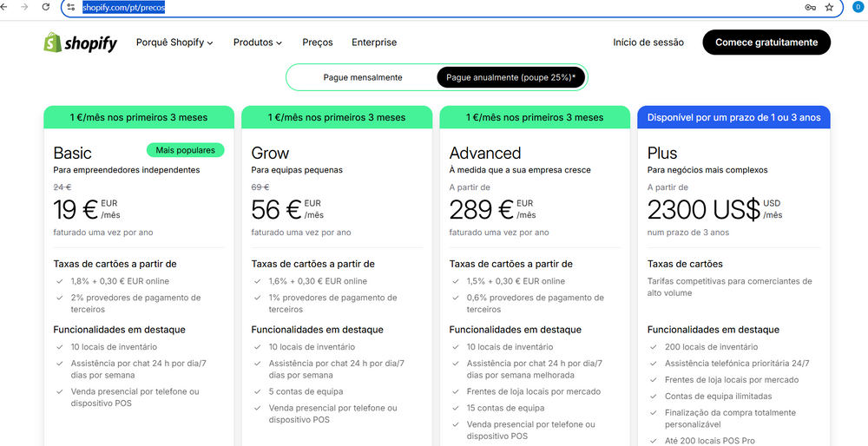
Task: Open the saved passwords key icon
Action: (810, 7)
